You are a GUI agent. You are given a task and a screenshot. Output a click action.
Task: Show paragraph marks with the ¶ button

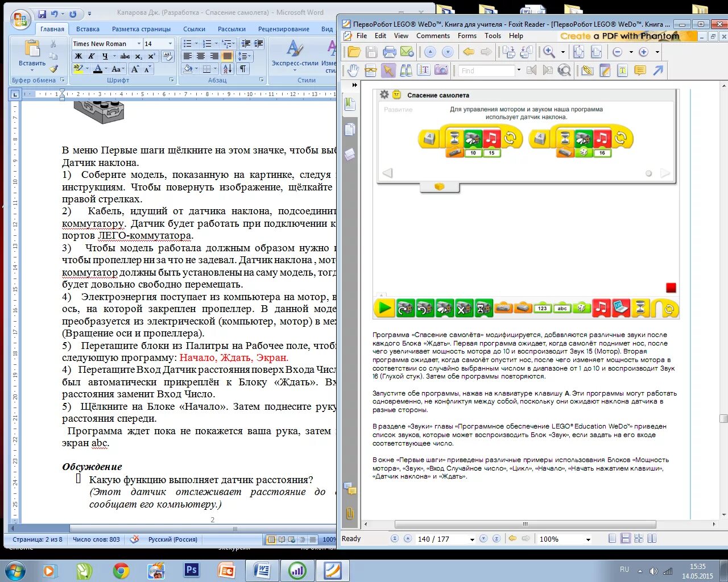(243, 69)
